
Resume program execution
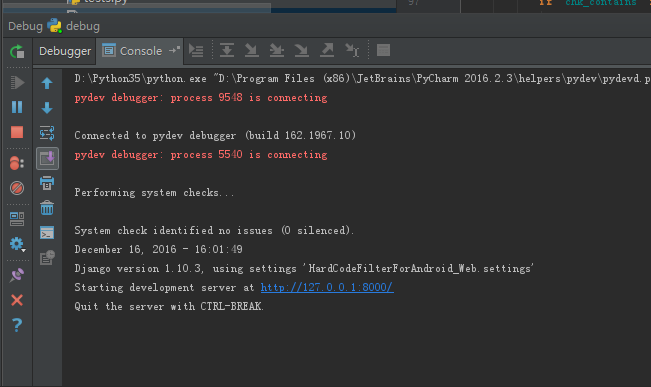click(17, 83)
